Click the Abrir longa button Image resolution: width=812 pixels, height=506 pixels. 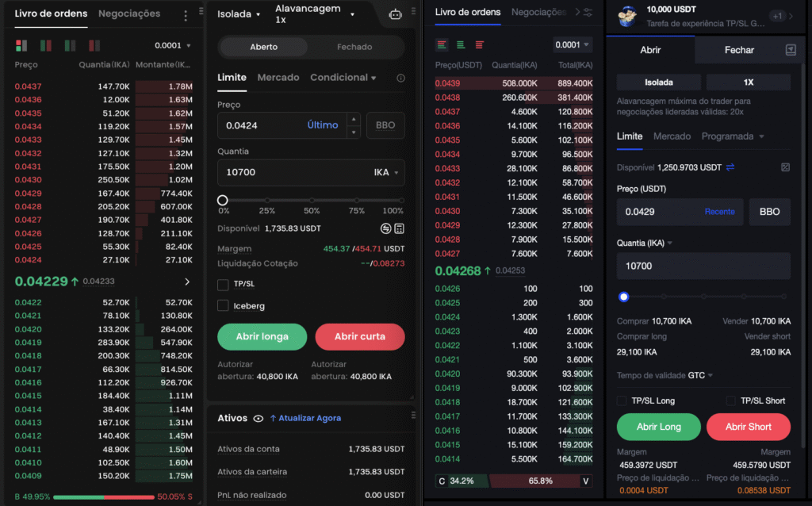click(x=262, y=336)
